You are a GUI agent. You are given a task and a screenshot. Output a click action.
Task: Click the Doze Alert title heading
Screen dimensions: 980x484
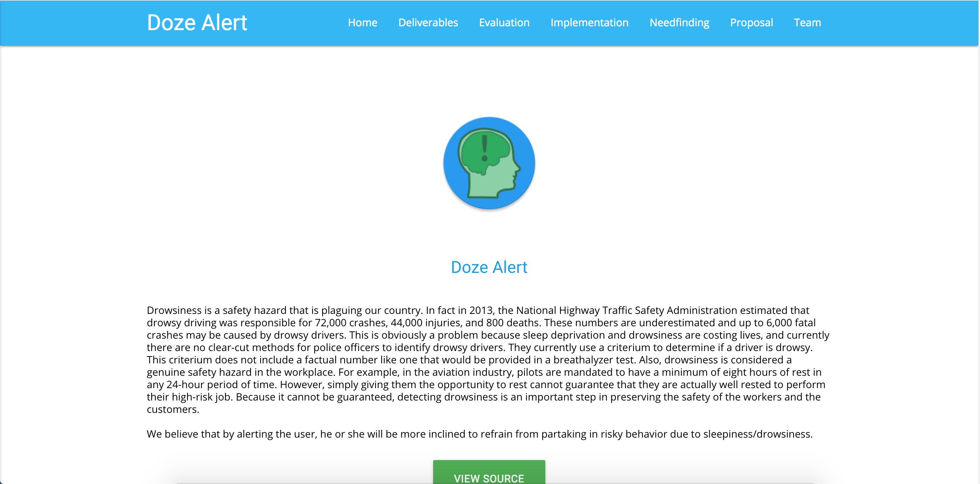196,22
